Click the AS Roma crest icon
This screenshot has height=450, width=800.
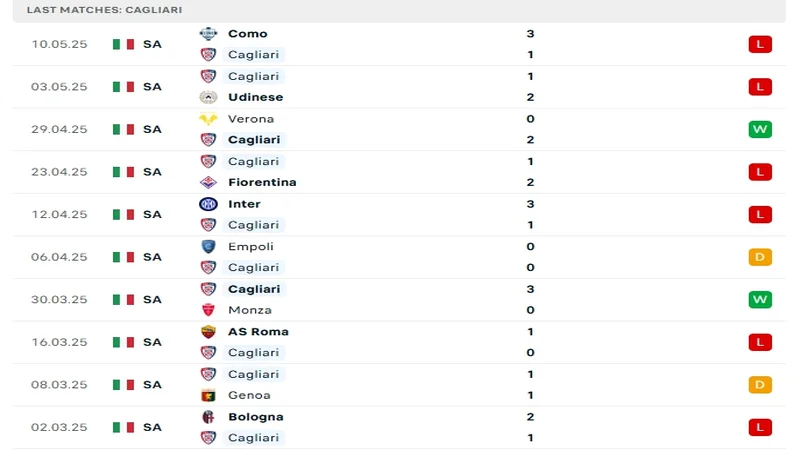click(x=208, y=331)
